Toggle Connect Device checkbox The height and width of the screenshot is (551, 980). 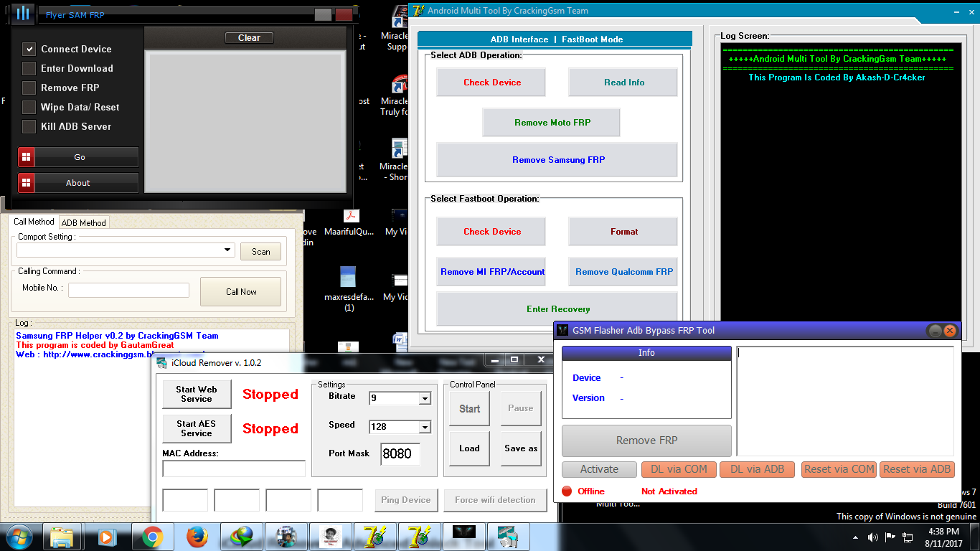tap(29, 49)
